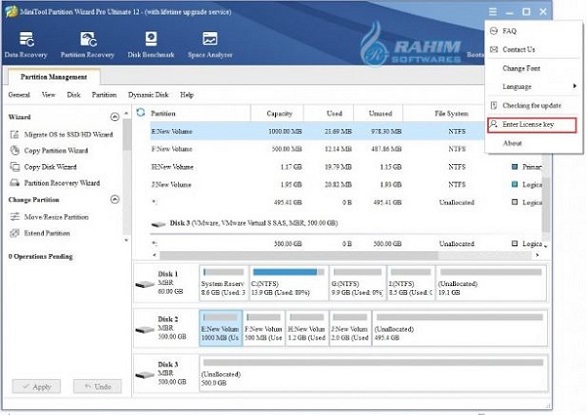This screenshot has height=415, width=587.
Task: Open the hamburger menu icon in title bar
Action: [493, 12]
